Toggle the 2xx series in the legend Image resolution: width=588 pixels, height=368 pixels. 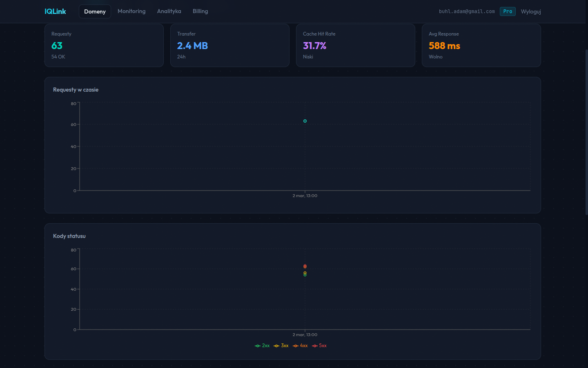[x=262, y=346]
